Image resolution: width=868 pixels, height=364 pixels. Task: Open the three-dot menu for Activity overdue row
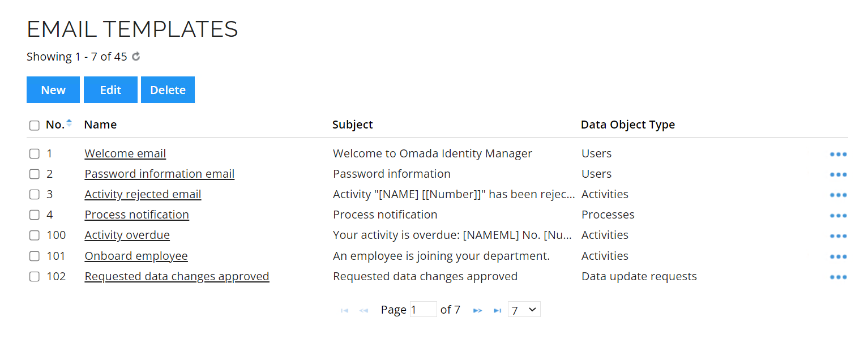point(838,236)
